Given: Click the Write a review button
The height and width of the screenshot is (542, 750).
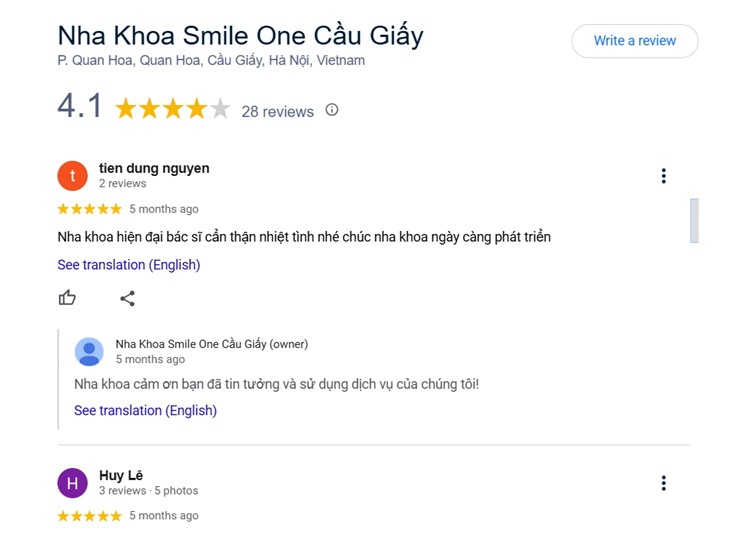Looking at the screenshot, I should (x=634, y=41).
